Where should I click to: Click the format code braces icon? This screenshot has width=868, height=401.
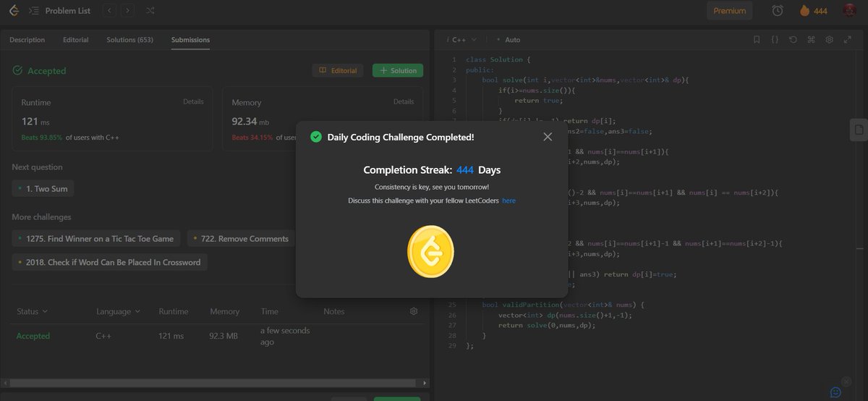[775, 40]
